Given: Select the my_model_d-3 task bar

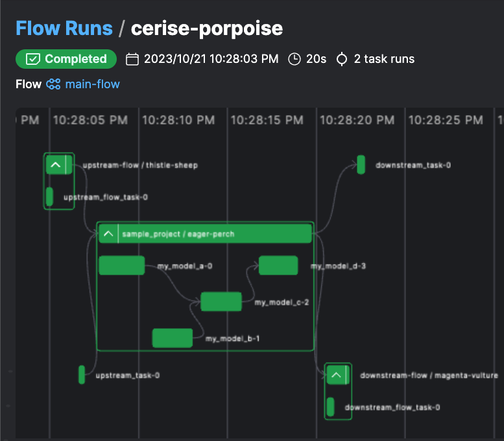Looking at the screenshot, I should click(x=278, y=265).
